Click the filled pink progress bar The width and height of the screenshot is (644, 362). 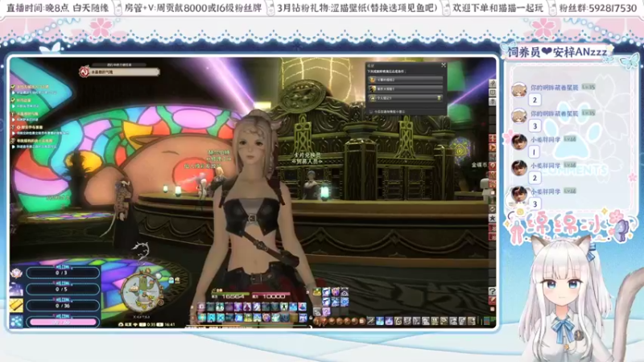click(63, 323)
